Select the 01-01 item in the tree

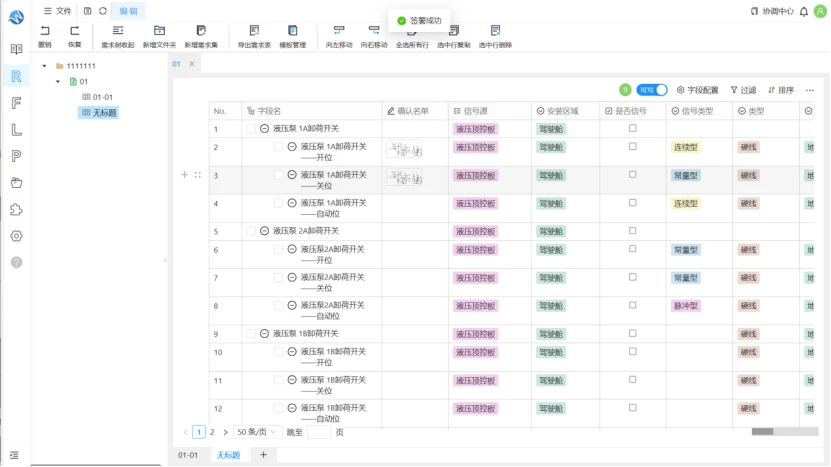coord(98,98)
